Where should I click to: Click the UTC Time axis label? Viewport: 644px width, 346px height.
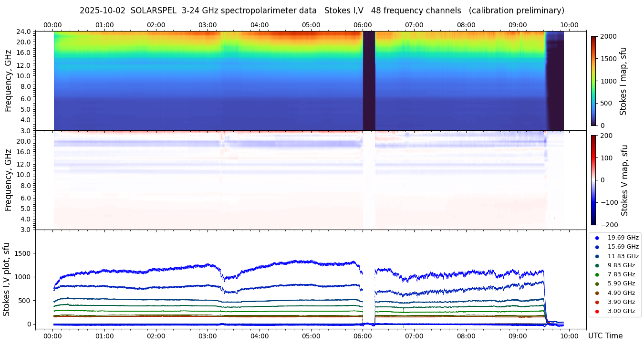click(605, 336)
